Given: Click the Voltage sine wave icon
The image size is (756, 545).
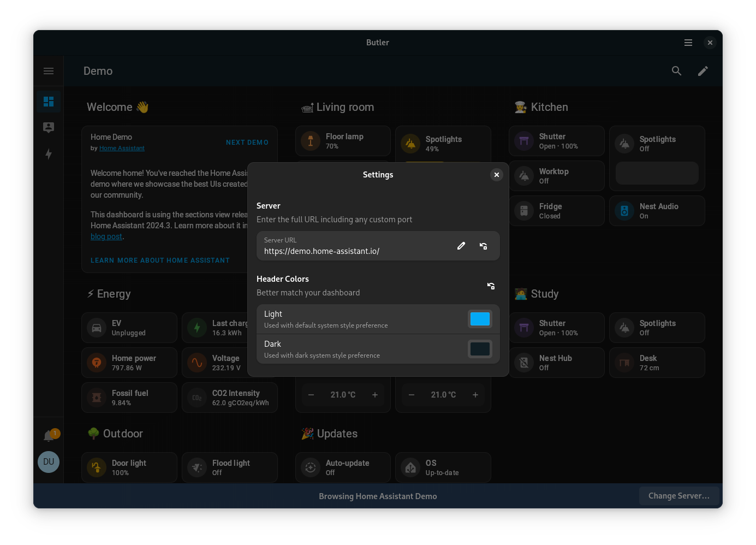Looking at the screenshot, I should click(x=197, y=363).
